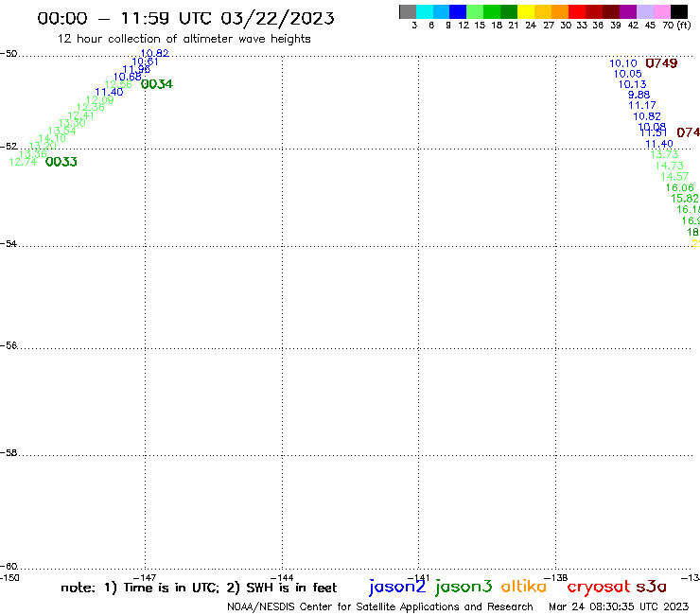Click the red swatch in the legend bar
This screenshot has width=700, height=615.
point(576,11)
